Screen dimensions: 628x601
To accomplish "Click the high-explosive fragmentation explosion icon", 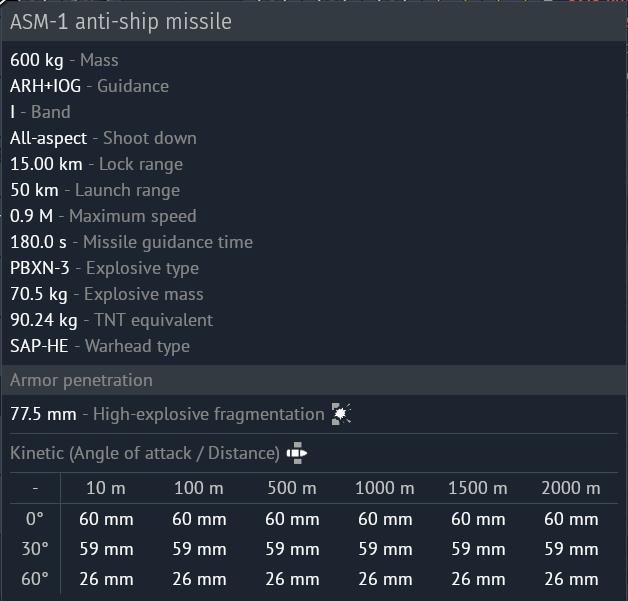I will click(341, 414).
